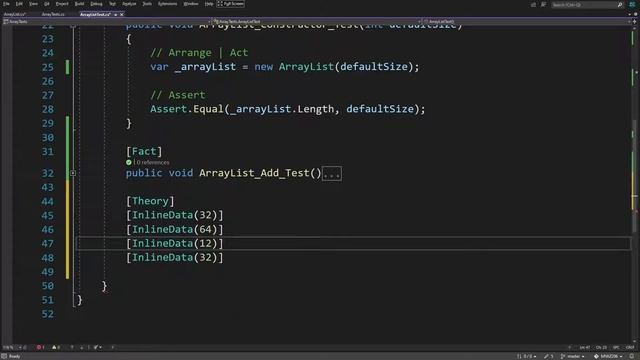Switch to the ArrayList.cs tab
Screen dimensions: 640x360
pyautogui.click(x=15, y=14)
